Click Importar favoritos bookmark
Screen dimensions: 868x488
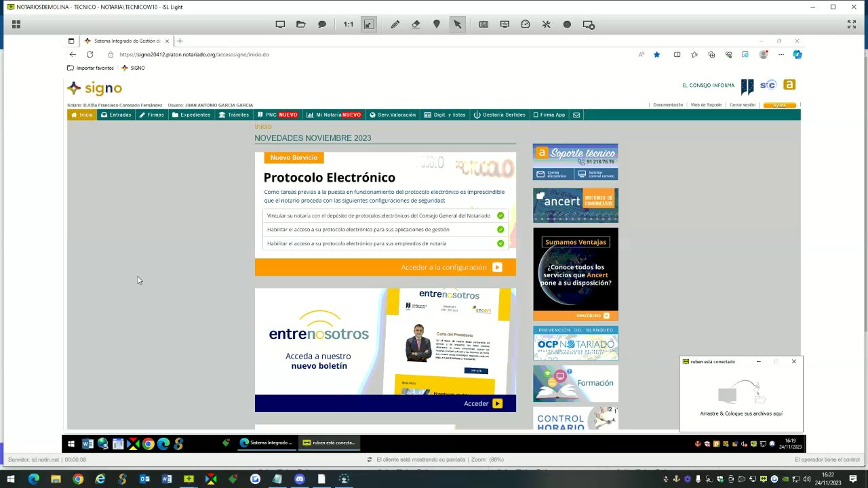pyautogui.click(x=90, y=68)
